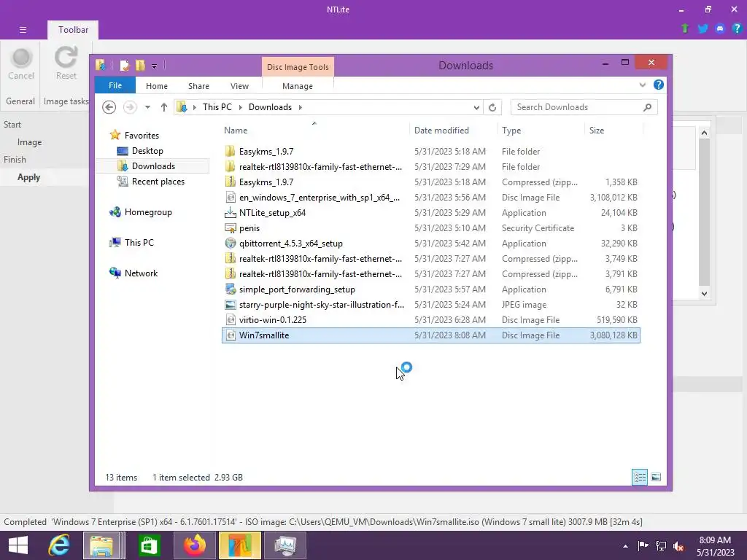Switch to Details view layout icon
The width and height of the screenshot is (747, 560).
click(x=640, y=477)
